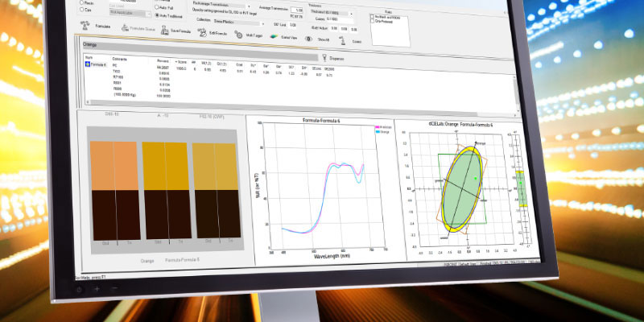Click the Dispenser icon
Screen dimensions: 644x322
coord(324,58)
